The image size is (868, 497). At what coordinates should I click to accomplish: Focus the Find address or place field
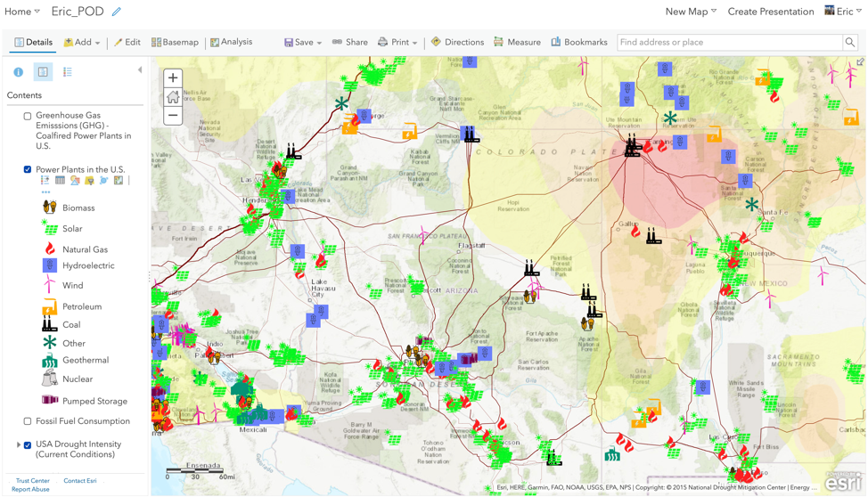click(730, 42)
